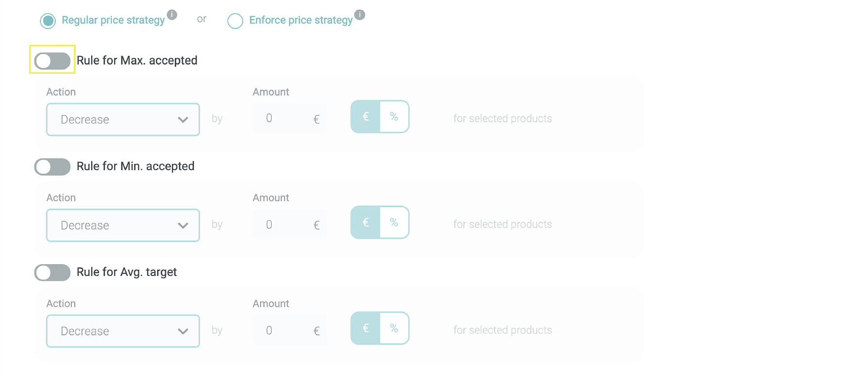Choose percent unit for Max. accepted rule
This screenshot has height=390, width=868.
(x=394, y=117)
